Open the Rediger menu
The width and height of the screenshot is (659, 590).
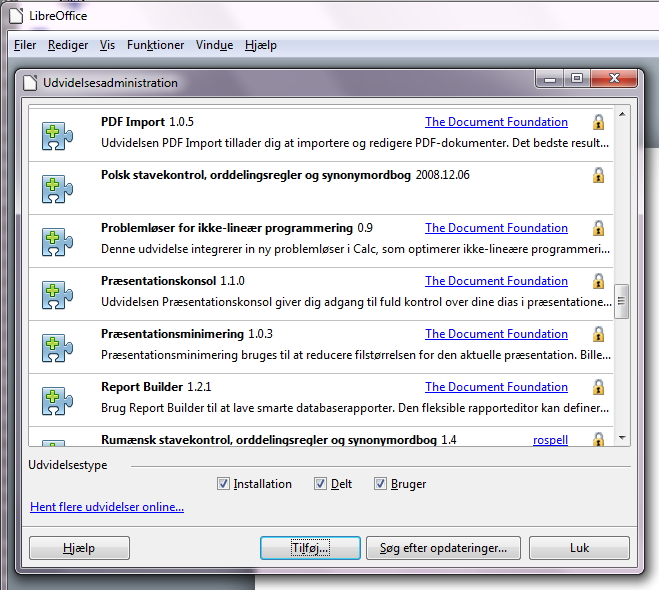[68, 45]
